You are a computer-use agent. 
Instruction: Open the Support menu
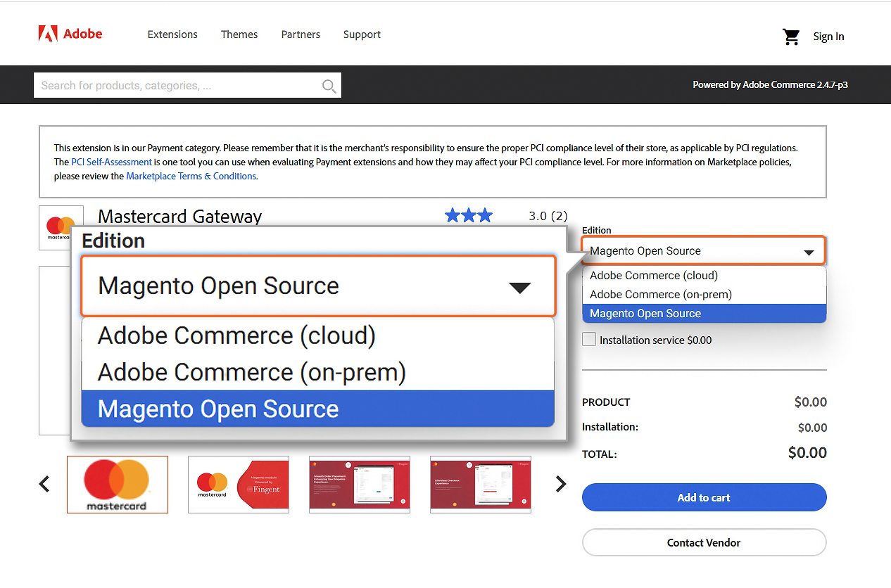click(x=362, y=34)
